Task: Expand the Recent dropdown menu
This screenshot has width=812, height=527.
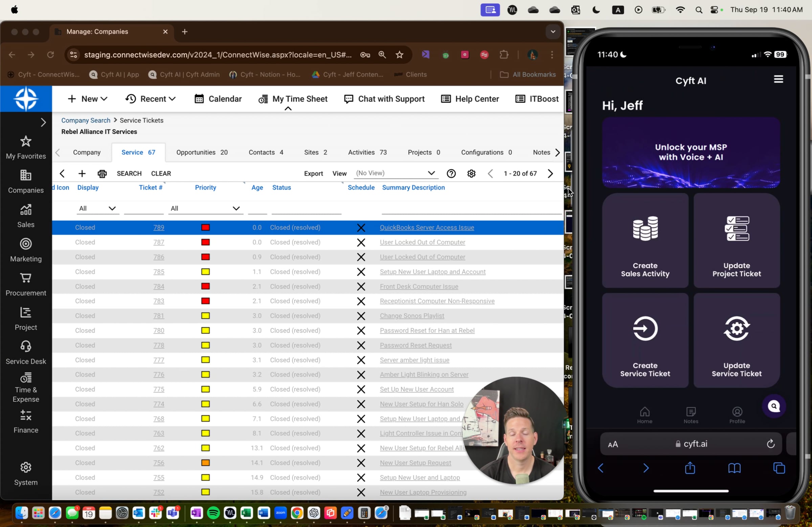Action: (150, 99)
